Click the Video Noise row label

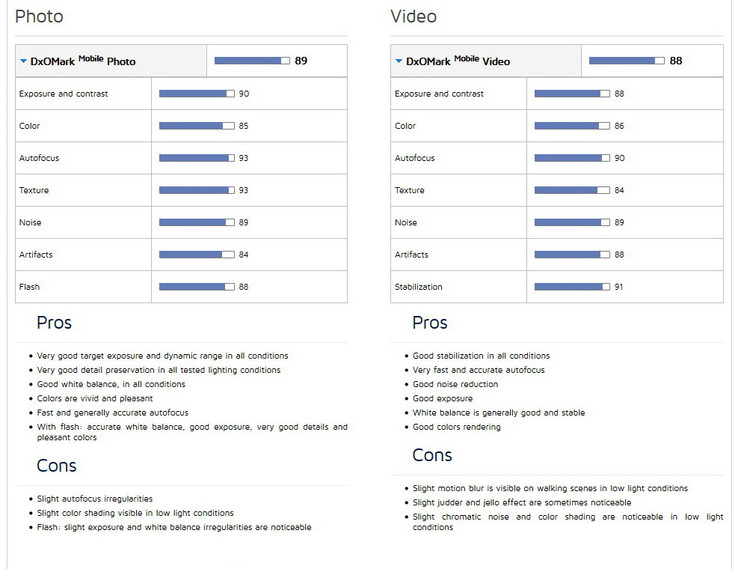(x=406, y=223)
